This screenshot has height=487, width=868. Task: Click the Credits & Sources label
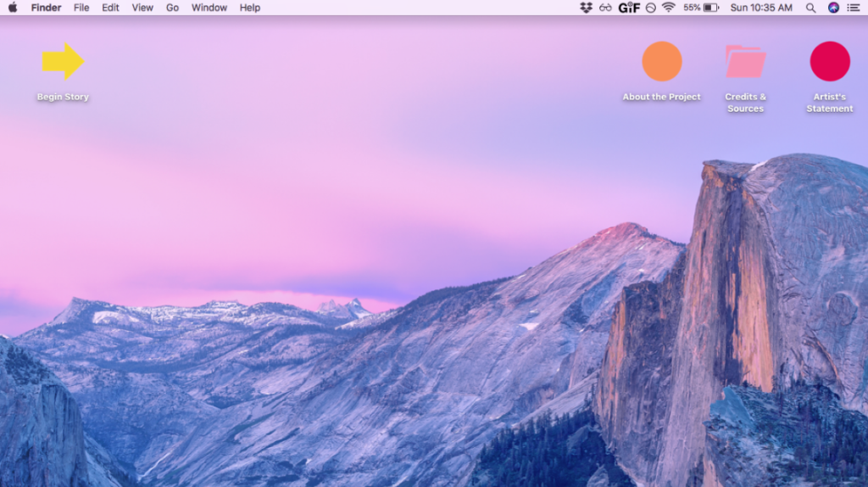coord(746,103)
